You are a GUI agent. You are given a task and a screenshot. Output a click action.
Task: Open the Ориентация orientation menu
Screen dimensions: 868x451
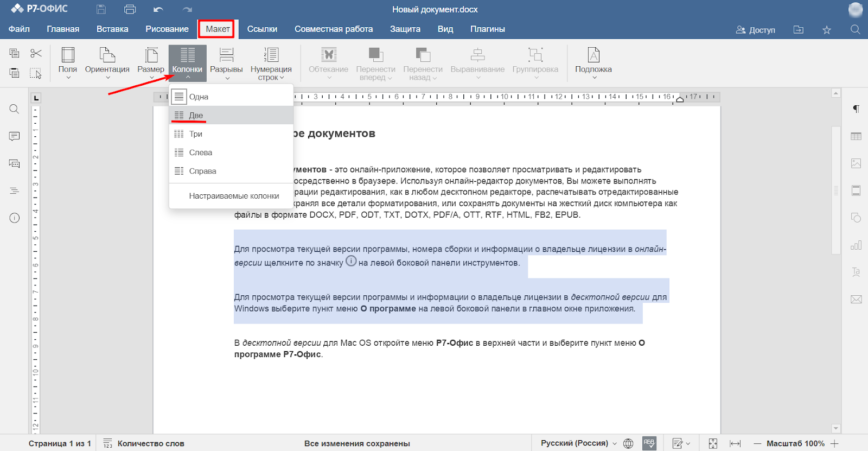[107, 63]
